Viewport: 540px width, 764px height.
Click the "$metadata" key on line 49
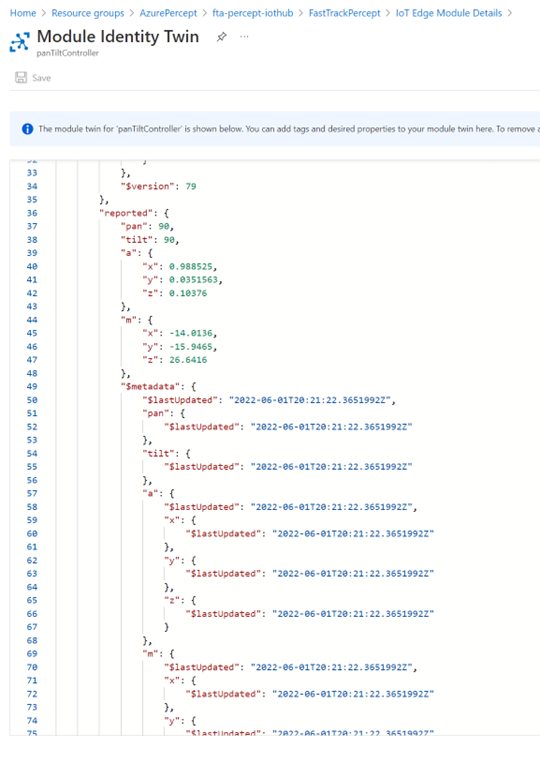coord(153,386)
